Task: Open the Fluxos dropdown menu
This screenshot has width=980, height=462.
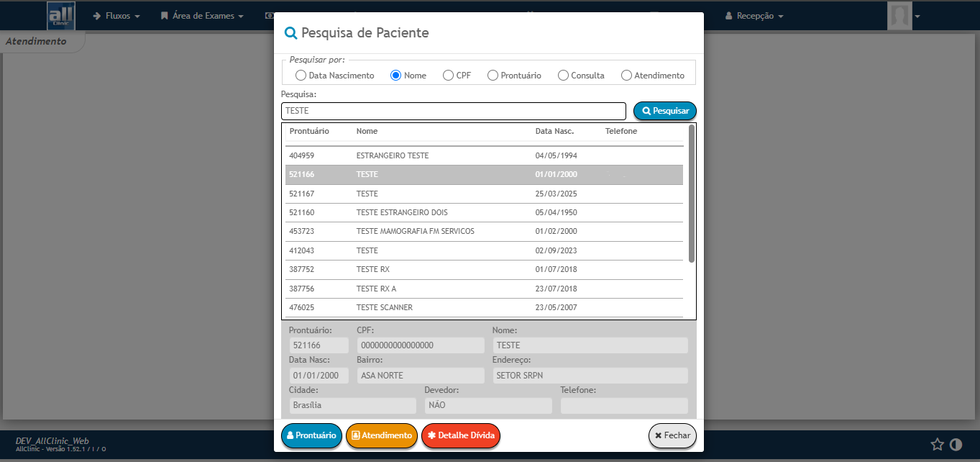Action: [x=116, y=15]
